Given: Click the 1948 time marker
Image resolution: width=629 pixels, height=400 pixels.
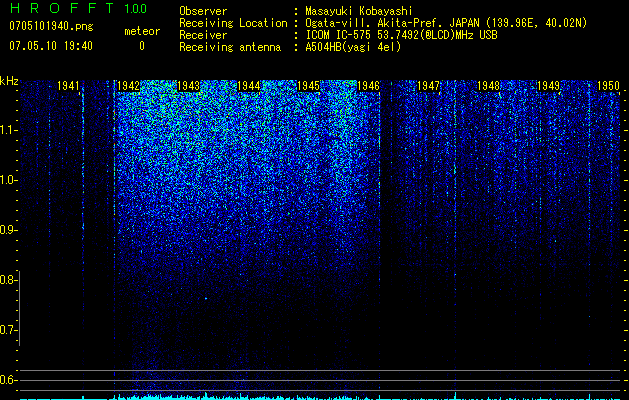Looking at the screenshot, I should tap(489, 86).
